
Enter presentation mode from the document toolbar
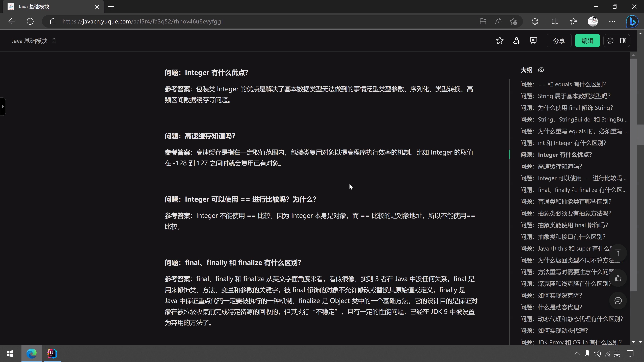coord(533,40)
